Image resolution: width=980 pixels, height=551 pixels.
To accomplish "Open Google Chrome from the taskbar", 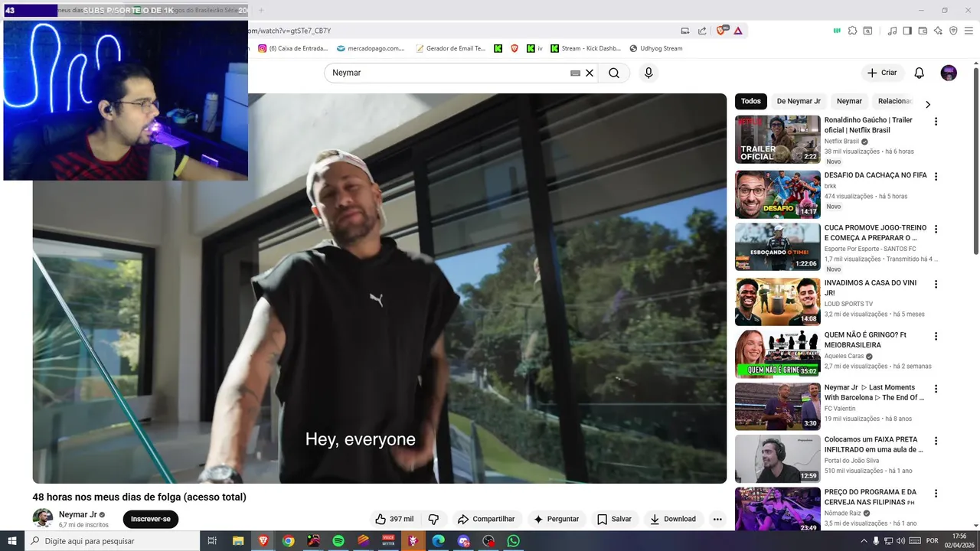I will pos(288,541).
